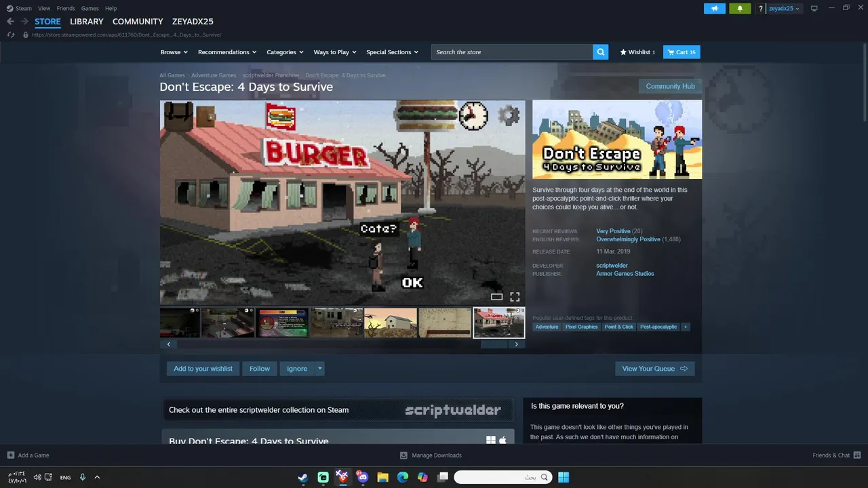Click the scriptwelder Franchise breadcrumb
The height and width of the screenshot is (488, 868).
(x=271, y=75)
